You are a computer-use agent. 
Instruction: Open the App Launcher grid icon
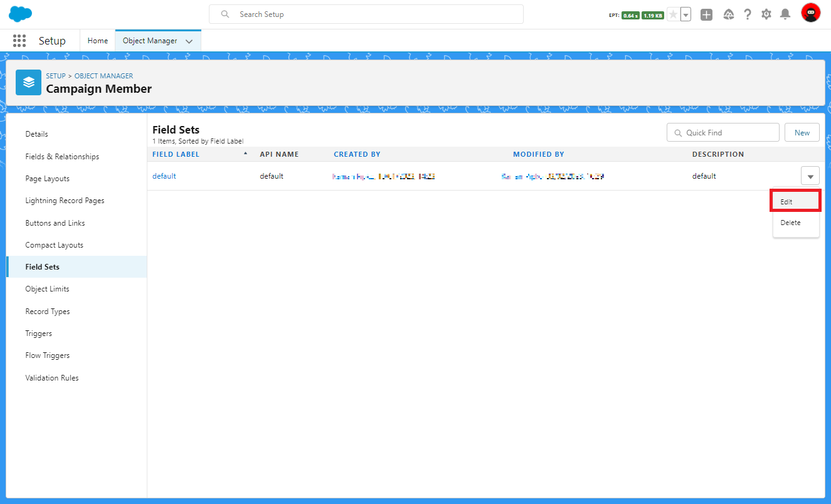tap(19, 40)
